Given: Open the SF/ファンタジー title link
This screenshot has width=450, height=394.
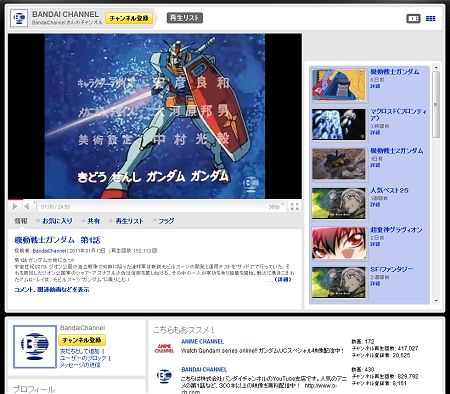Looking at the screenshot, I should pos(392,269).
